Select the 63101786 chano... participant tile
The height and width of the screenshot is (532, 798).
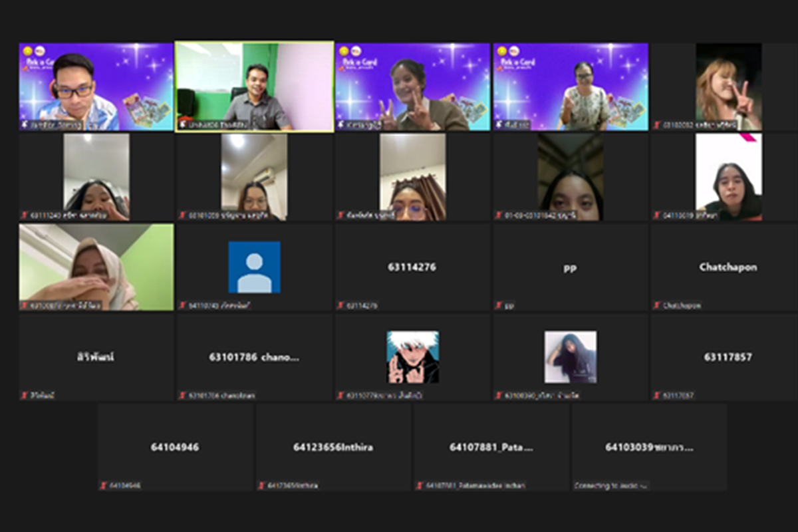click(254, 357)
